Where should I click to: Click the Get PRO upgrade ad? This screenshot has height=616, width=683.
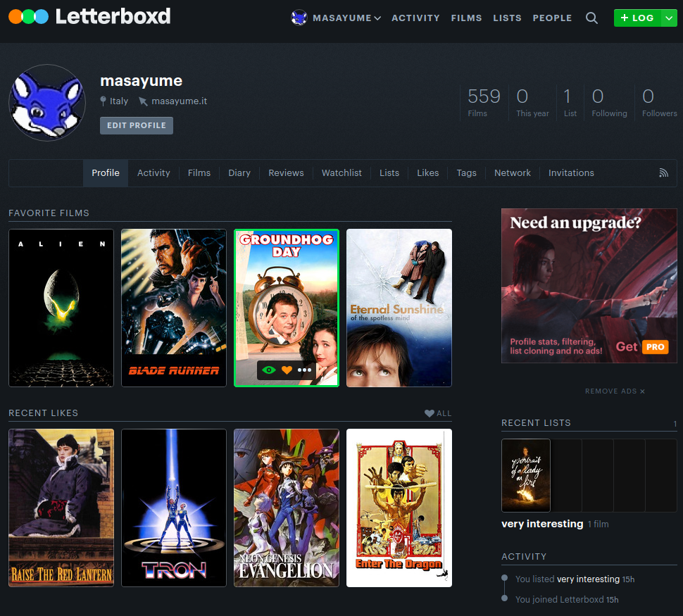coord(589,286)
